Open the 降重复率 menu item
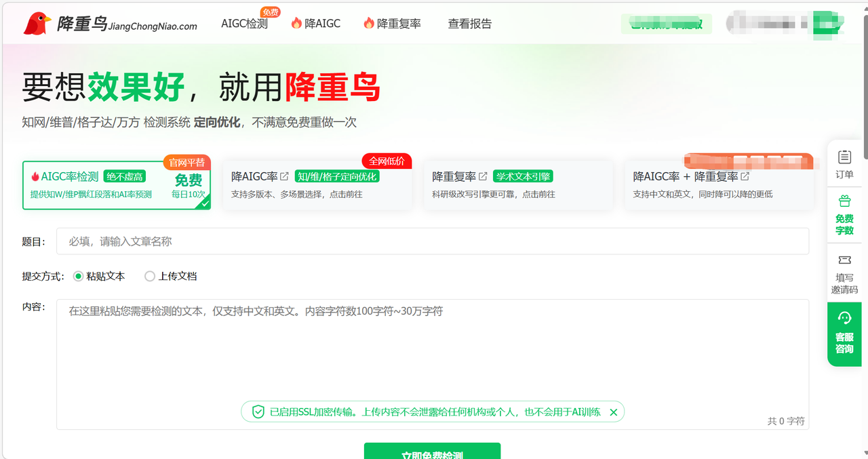Screen dimensions: 868x459 (399, 24)
